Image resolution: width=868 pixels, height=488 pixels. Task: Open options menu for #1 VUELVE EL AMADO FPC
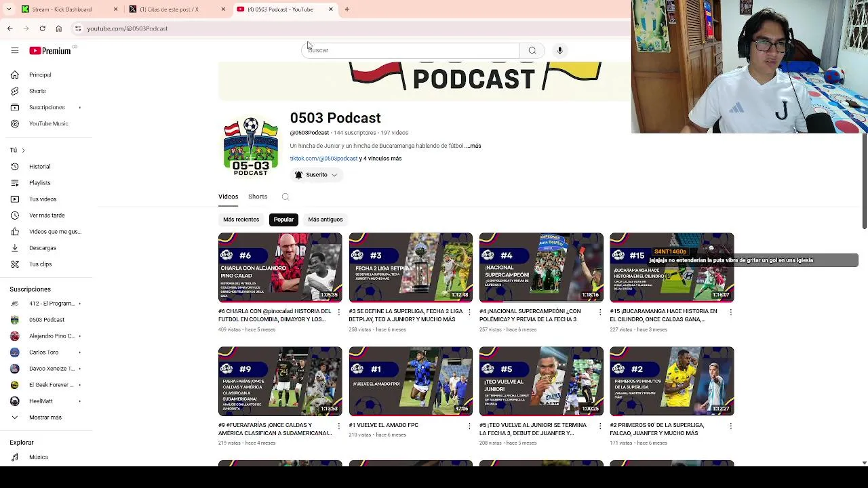[x=469, y=426]
